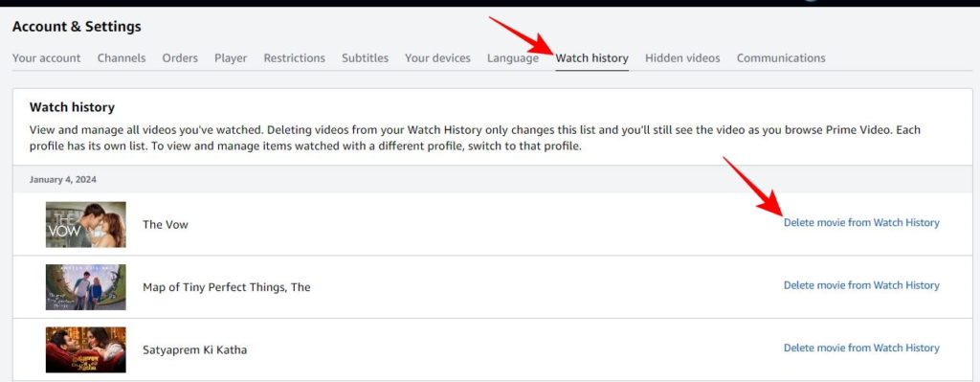
Task: Click the Watch history section heading
Action: coord(72,107)
